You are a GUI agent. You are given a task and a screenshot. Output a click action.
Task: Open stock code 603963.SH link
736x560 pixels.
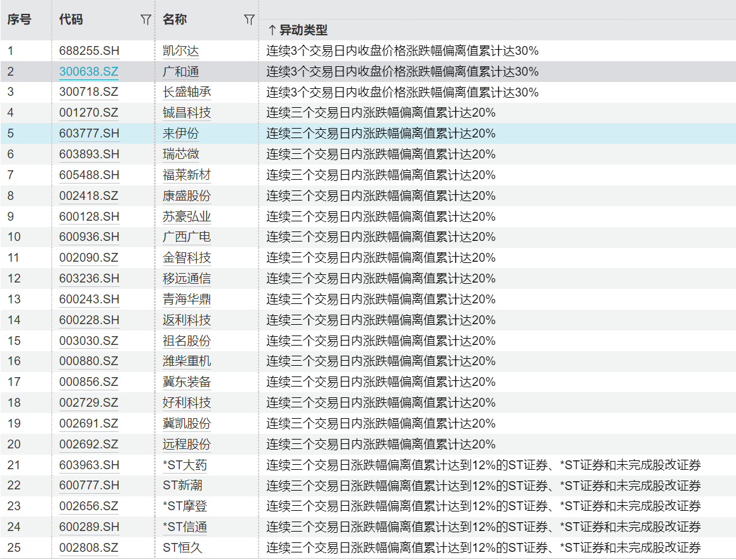[x=89, y=465]
